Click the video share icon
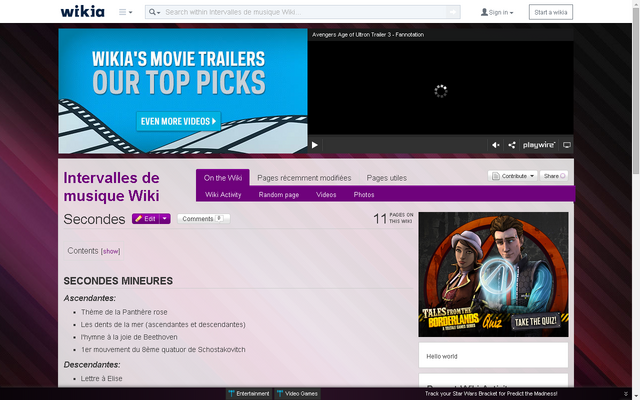The height and width of the screenshot is (400, 640). [x=512, y=145]
